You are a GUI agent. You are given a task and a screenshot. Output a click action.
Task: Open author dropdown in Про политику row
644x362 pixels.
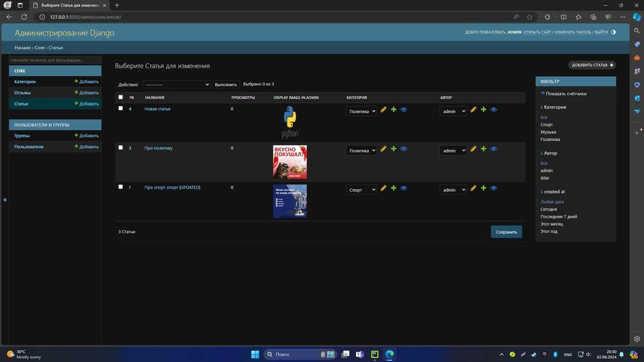pyautogui.click(x=453, y=150)
